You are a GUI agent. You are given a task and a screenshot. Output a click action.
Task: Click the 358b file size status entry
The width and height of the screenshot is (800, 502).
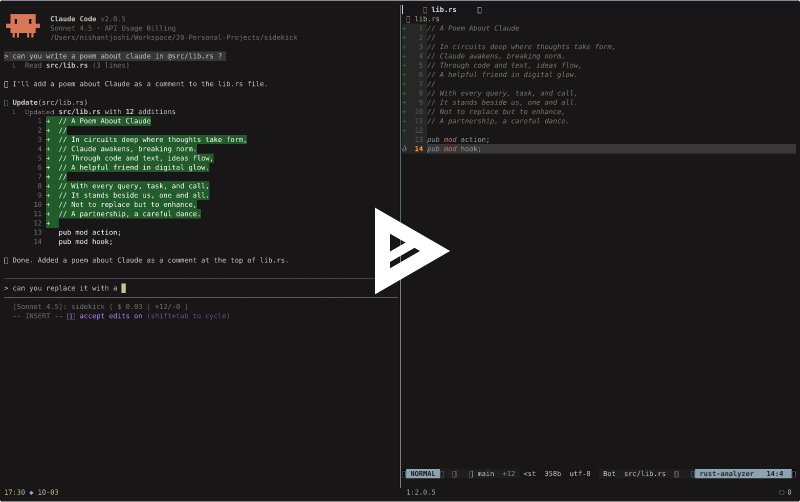[552, 474]
